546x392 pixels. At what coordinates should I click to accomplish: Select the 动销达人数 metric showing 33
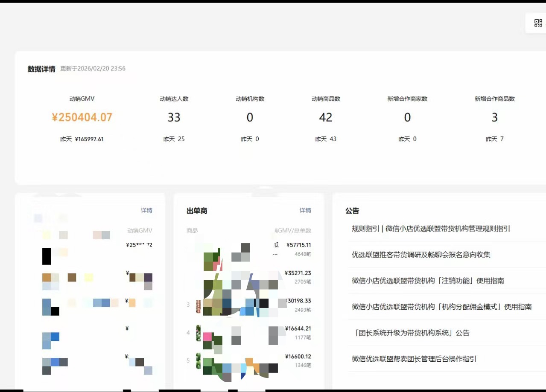[x=174, y=117]
